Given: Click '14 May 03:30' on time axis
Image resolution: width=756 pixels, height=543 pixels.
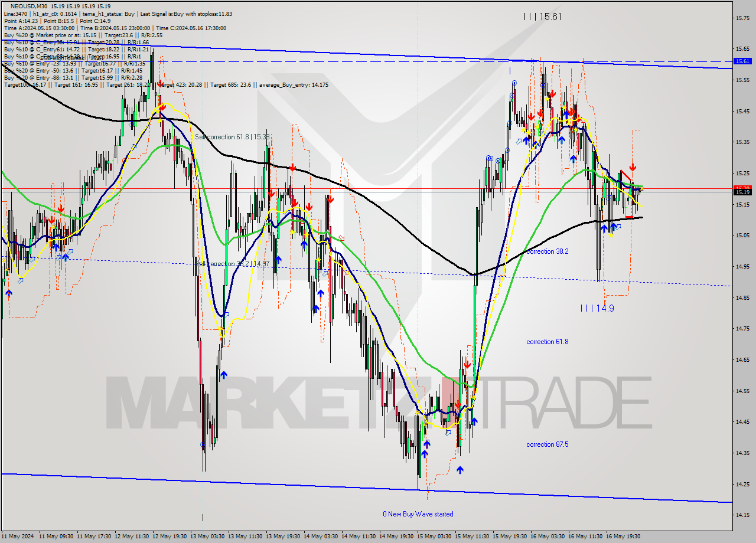Looking at the screenshot, I should [x=321, y=537].
